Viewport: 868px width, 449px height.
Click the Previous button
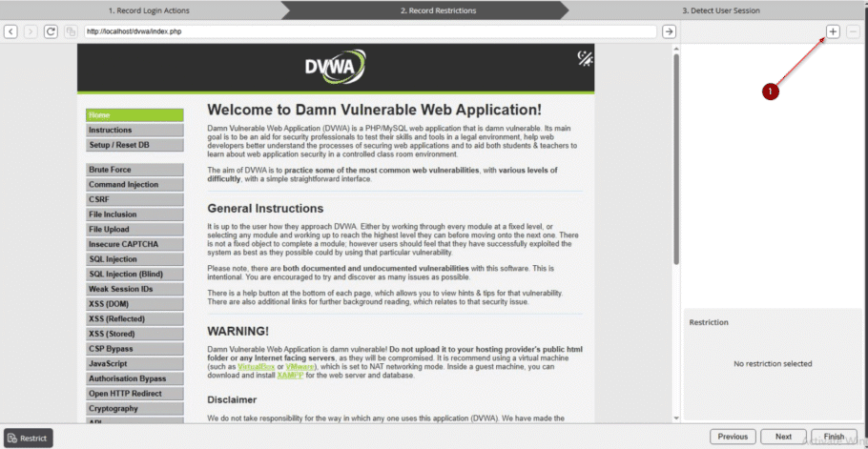(733, 437)
